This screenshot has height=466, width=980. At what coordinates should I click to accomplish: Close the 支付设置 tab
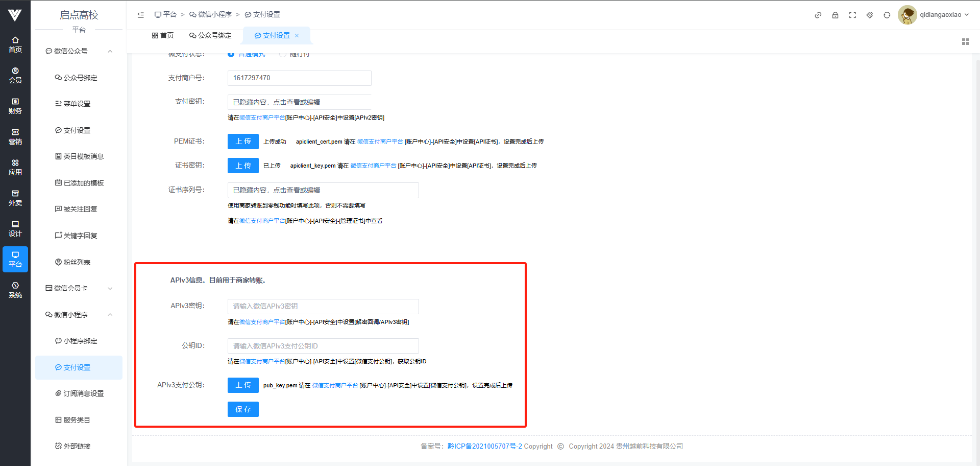click(x=297, y=35)
